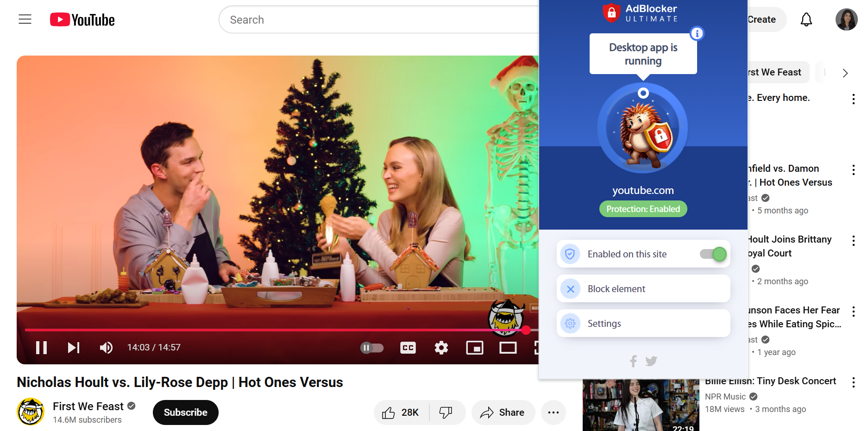Viewport: 868px width, 431px height.
Task: Click the 14.6M subscribers text
Action: tap(87, 420)
